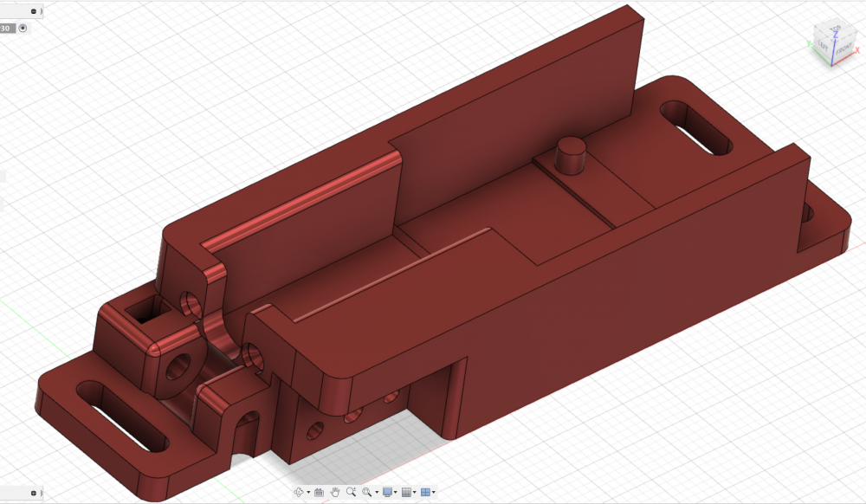Activate the Look At camera tool
The height and width of the screenshot is (504, 866).
[319, 492]
